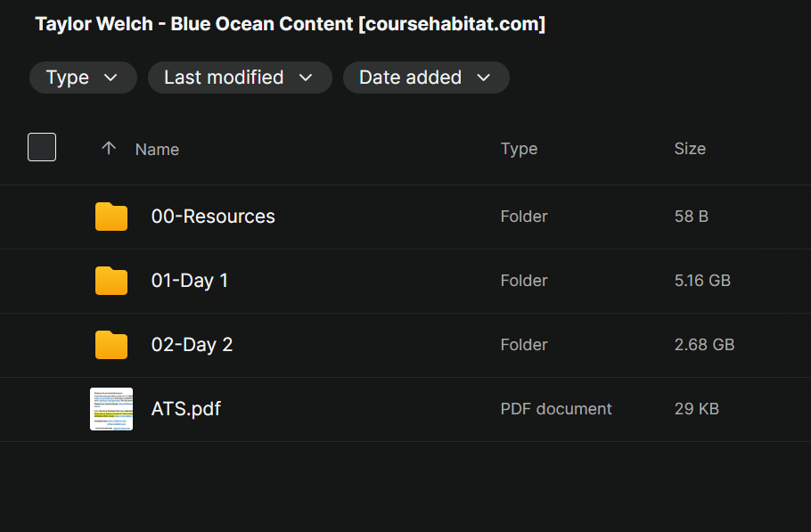
Task: Open the 00-Resources folder icon
Action: 111,217
